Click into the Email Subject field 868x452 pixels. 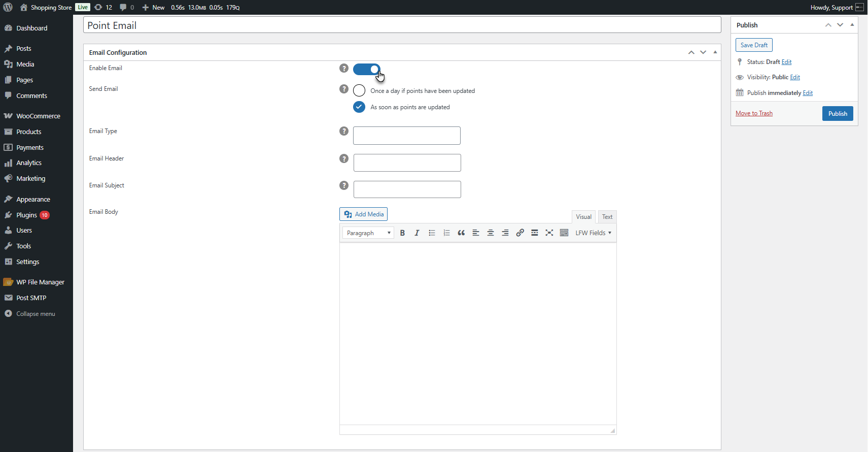pyautogui.click(x=407, y=189)
